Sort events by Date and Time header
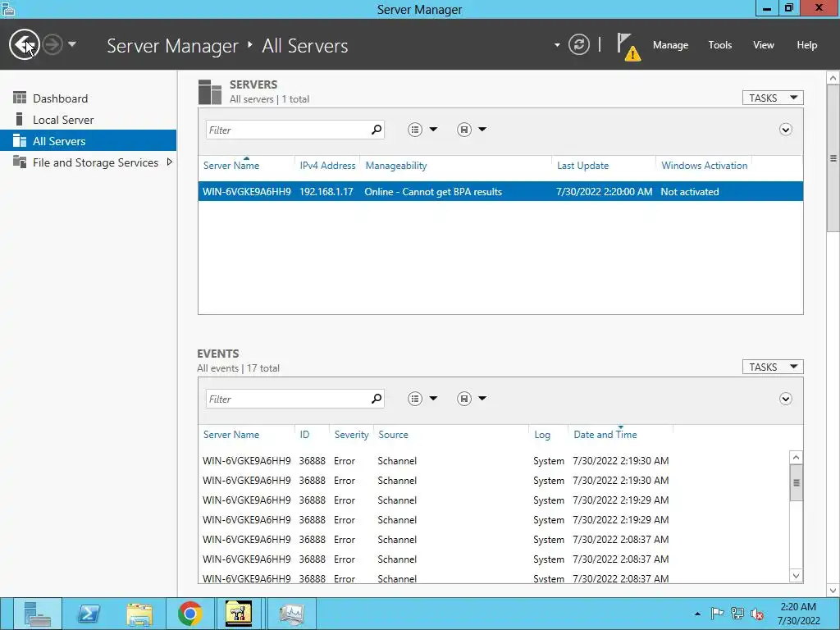The height and width of the screenshot is (630, 840). tap(605, 435)
